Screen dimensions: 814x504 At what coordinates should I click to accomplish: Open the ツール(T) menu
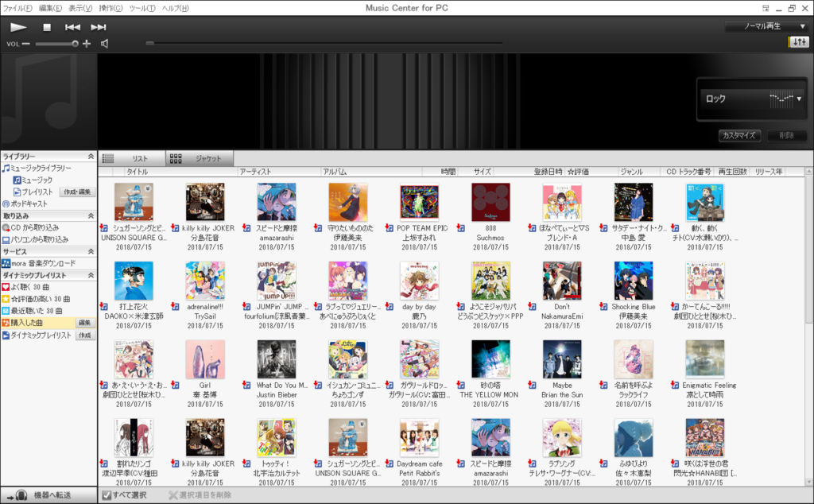coord(142,8)
